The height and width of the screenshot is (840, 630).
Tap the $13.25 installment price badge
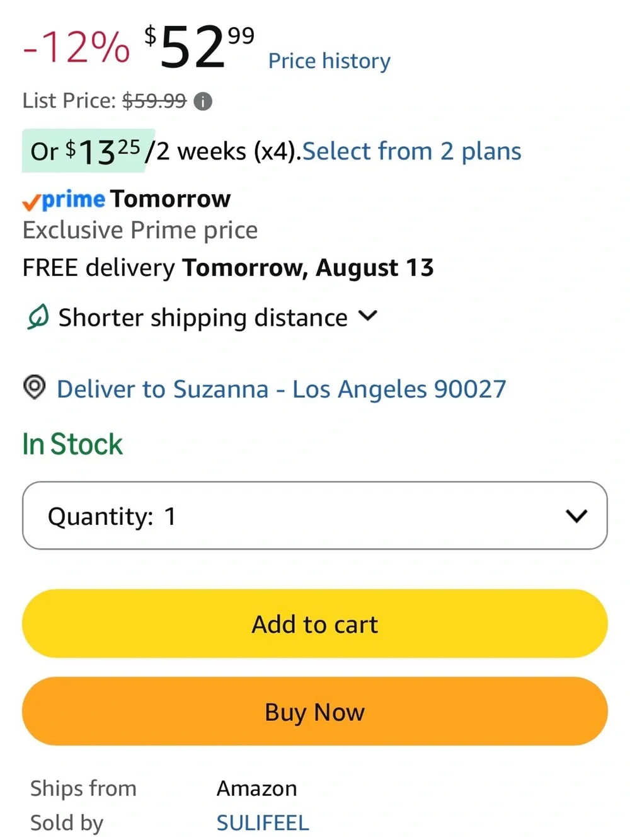pyautogui.click(x=88, y=151)
